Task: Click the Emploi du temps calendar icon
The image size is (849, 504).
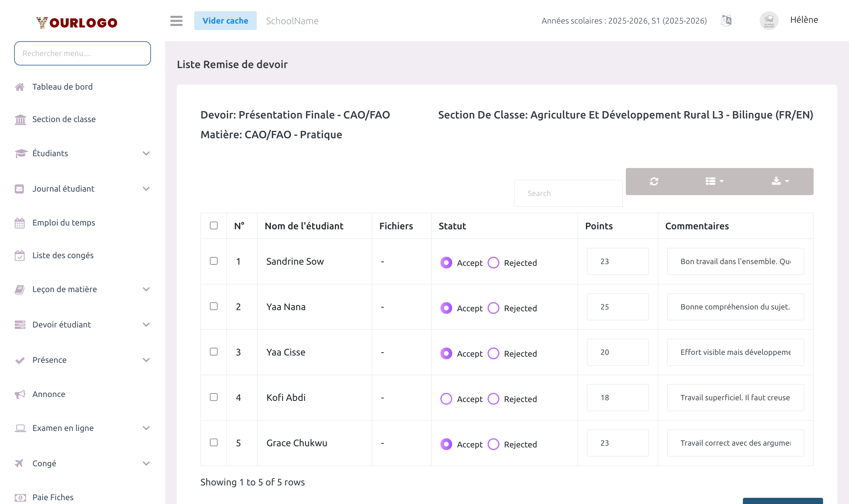Action: pos(20,223)
